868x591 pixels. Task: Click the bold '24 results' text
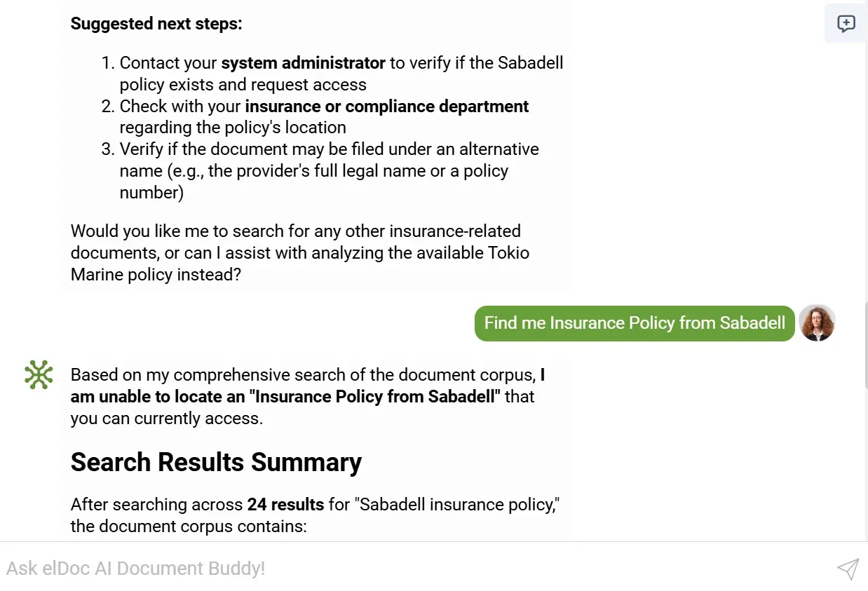(285, 505)
